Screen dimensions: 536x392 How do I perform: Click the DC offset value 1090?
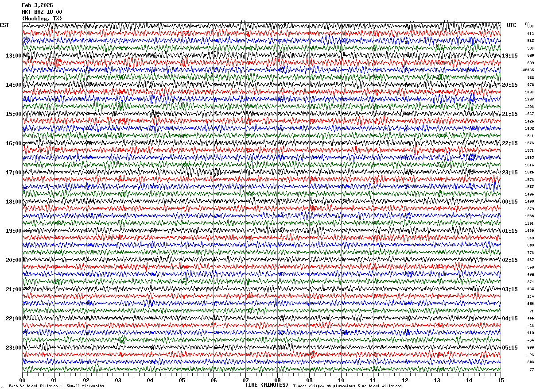[529, 92]
